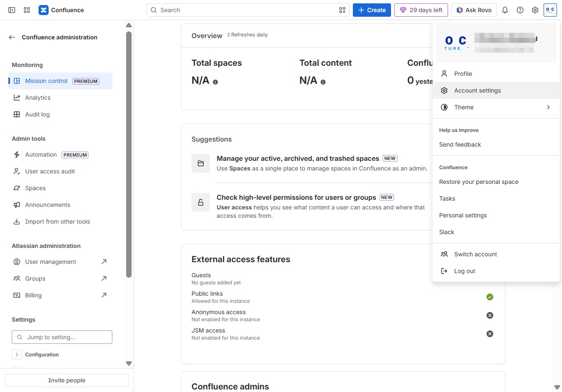Click the info icon next to Total spaces N/A
This screenshot has width=562, height=392.
click(215, 82)
